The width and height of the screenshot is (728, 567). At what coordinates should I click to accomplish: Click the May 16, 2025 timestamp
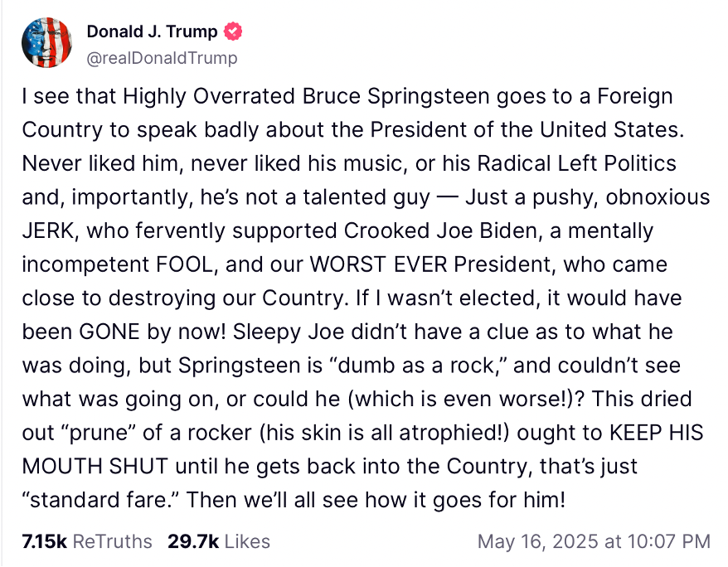(x=594, y=541)
